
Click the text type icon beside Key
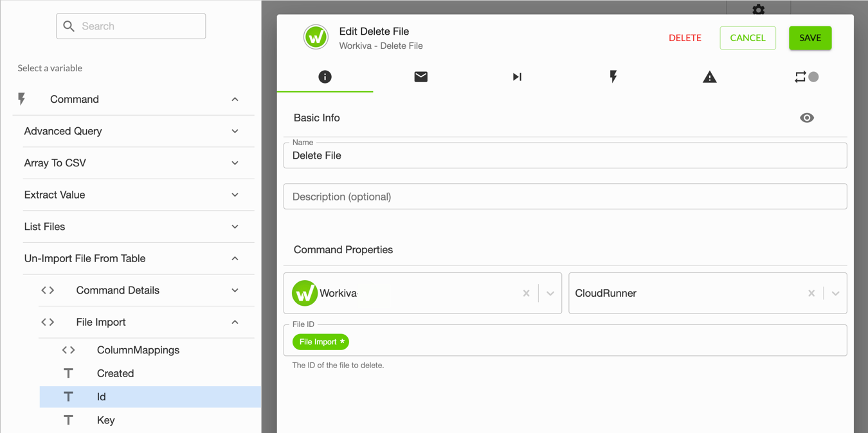(68, 420)
